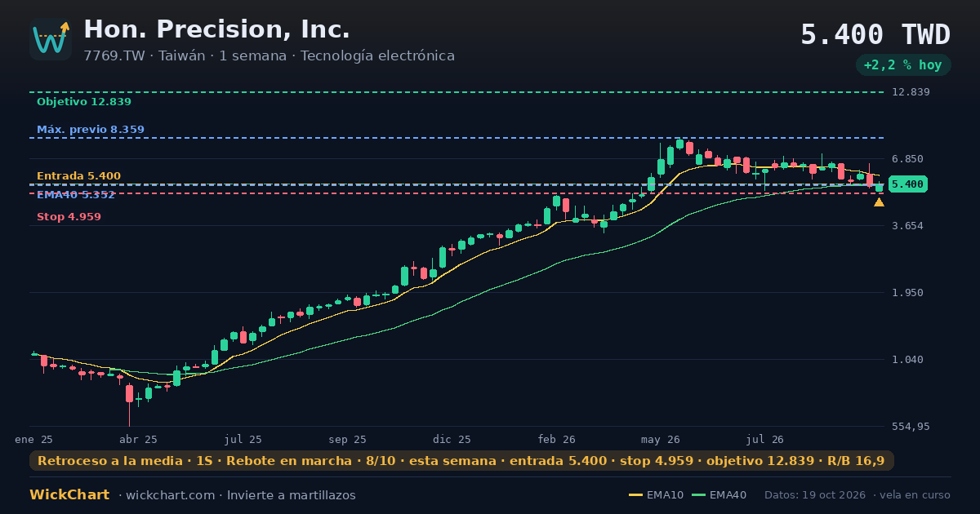Click the jul 25 date label
This screenshot has width=980, height=514.
(243, 439)
